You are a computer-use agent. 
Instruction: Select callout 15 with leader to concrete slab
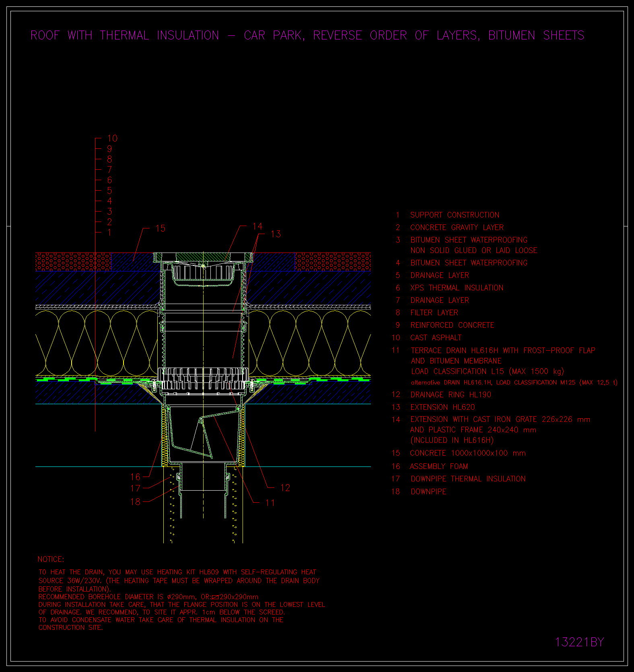[x=160, y=228]
